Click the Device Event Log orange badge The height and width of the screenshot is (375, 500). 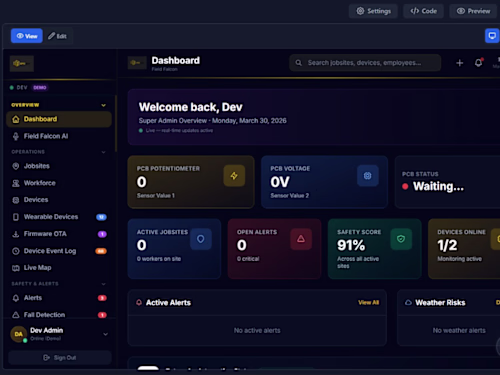click(x=101, y=251)
